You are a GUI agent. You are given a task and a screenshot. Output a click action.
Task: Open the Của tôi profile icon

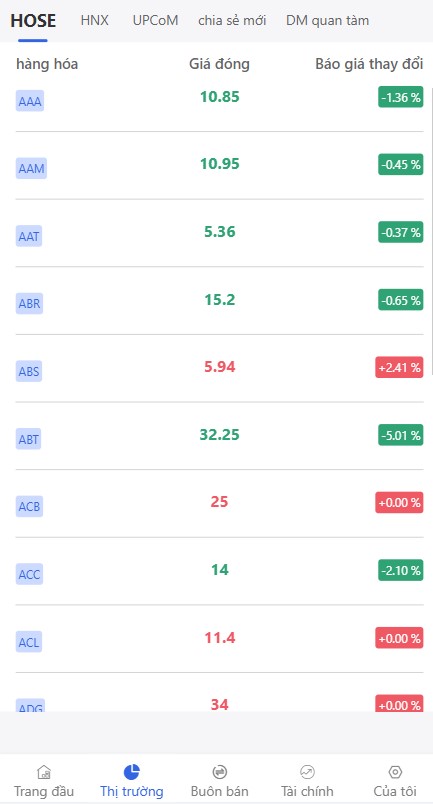pos(395,771)
